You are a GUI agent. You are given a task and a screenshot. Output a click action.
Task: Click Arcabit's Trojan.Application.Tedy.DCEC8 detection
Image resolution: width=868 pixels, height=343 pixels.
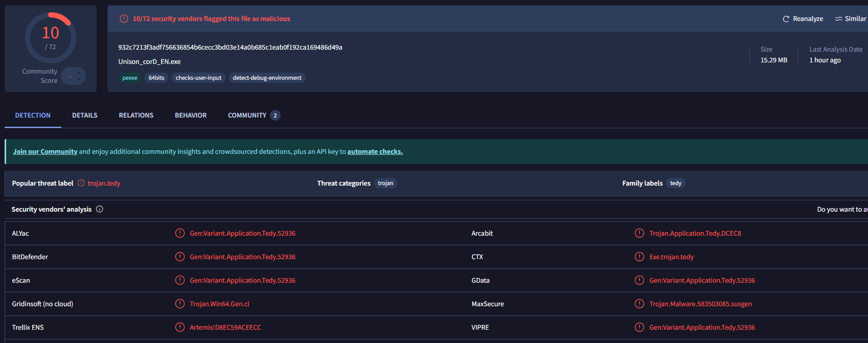tap(695, 234)
